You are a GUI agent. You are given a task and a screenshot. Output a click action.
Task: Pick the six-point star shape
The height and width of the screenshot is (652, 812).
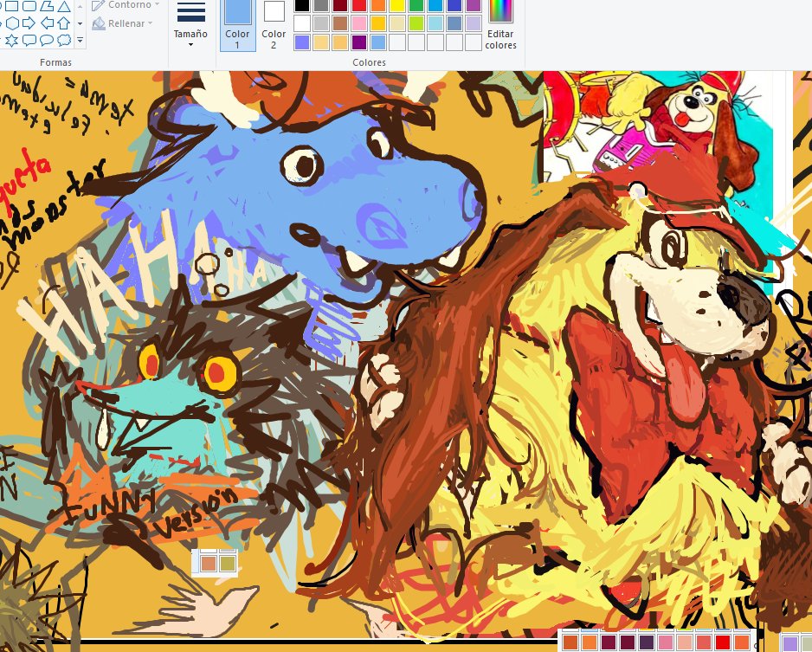(x=11, y=40)
